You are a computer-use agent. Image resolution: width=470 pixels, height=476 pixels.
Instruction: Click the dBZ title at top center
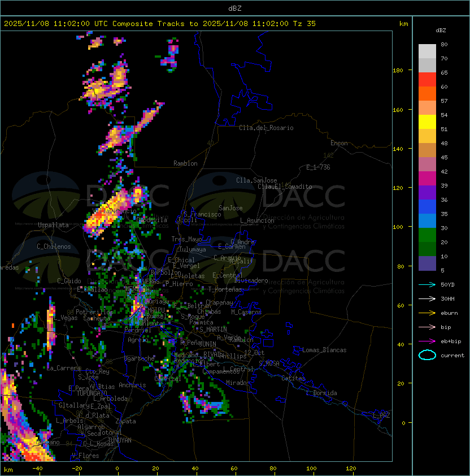point(235,8)
